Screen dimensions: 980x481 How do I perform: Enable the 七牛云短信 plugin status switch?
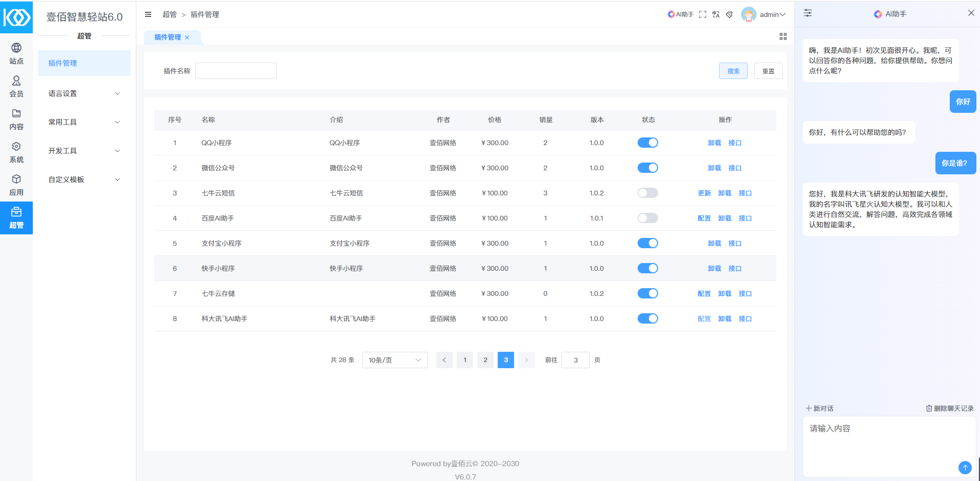(647, 193)
